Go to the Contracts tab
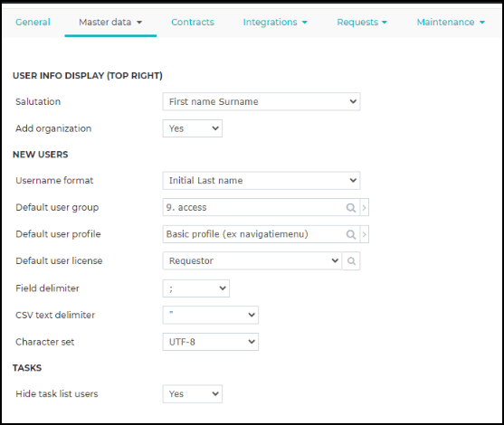The width and height of the screenshot is (504, 425). tap(193, 23)
